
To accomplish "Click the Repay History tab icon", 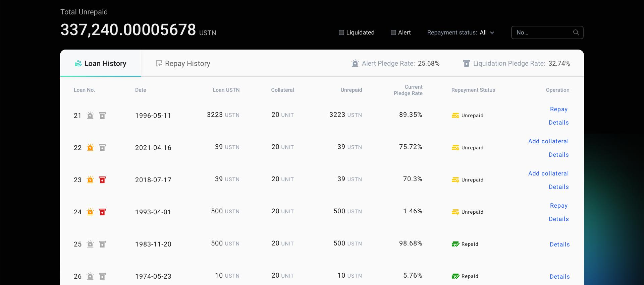I will click(159, 63).
